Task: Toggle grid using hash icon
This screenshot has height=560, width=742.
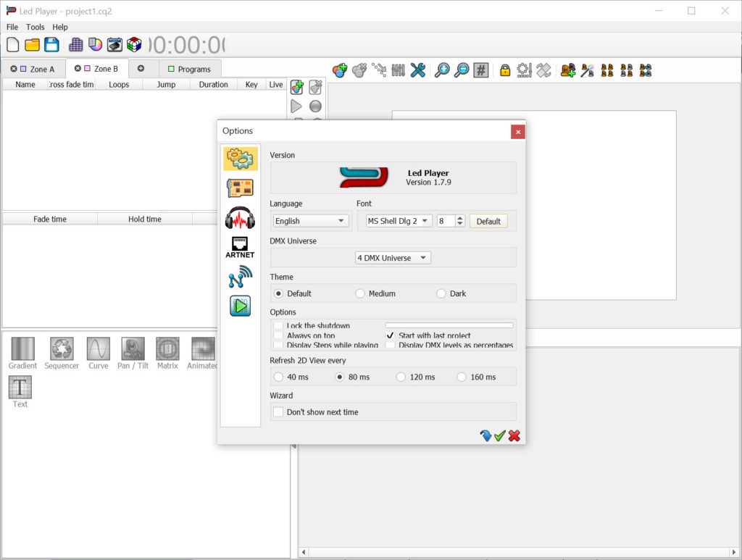Action: coord(481,70)
